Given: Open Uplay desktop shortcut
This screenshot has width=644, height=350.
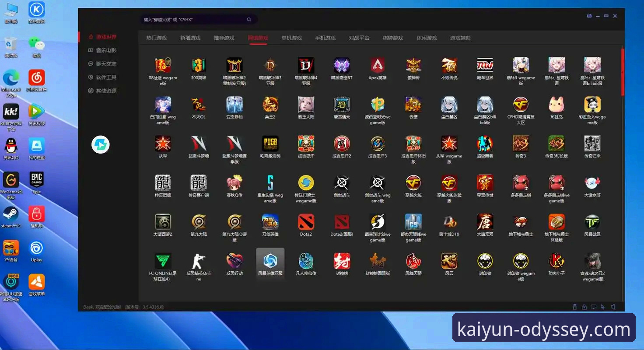Looking at the screenshot, I should click(x=37, y=251).
